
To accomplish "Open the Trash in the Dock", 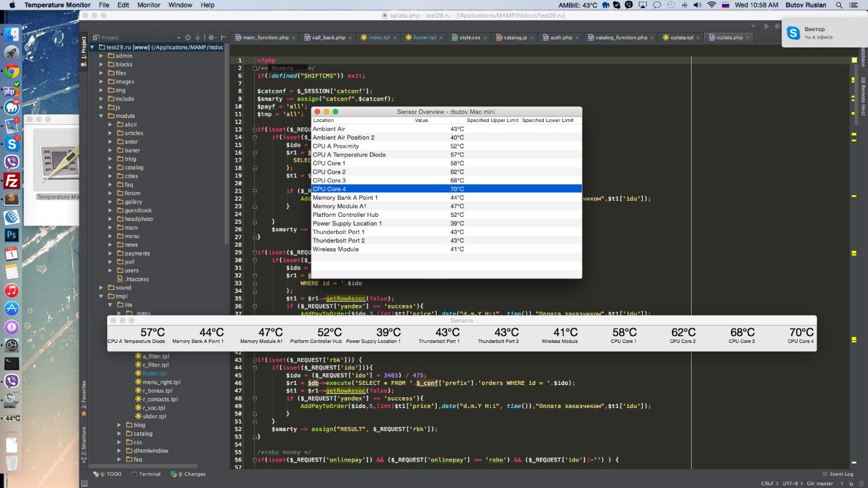I will pyautogui.click(x=12, y=463).
